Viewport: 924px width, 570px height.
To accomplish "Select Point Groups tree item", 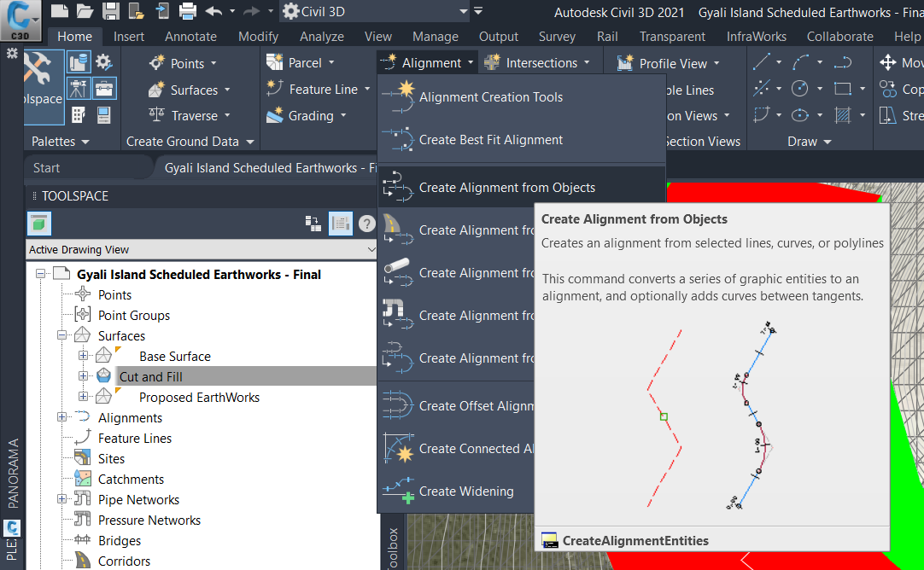I will (134, 316).
